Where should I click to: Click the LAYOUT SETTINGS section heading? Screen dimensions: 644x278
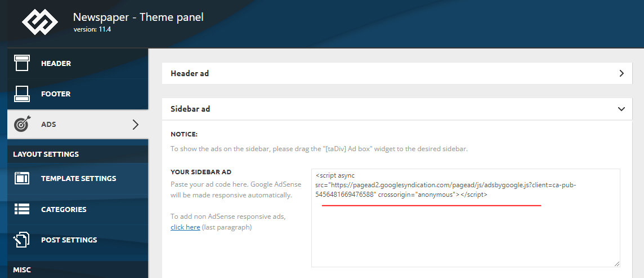[46, 154]
